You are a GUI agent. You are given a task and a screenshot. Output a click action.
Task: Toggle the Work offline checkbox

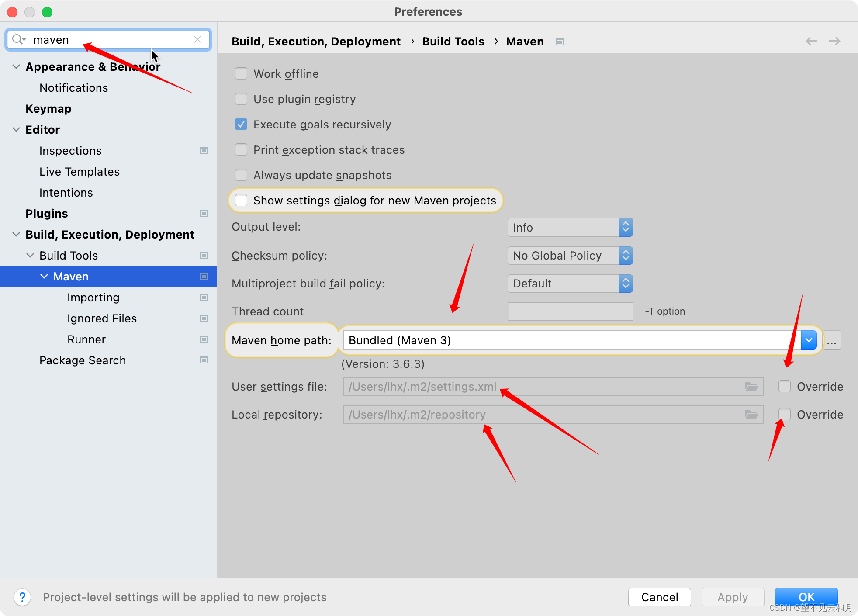click(x=242, y=73)
